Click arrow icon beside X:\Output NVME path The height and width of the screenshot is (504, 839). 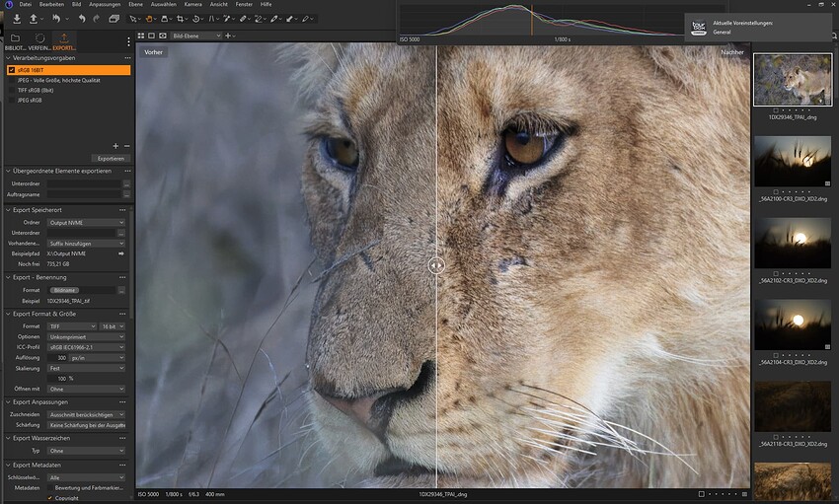(x=121, y=253)
